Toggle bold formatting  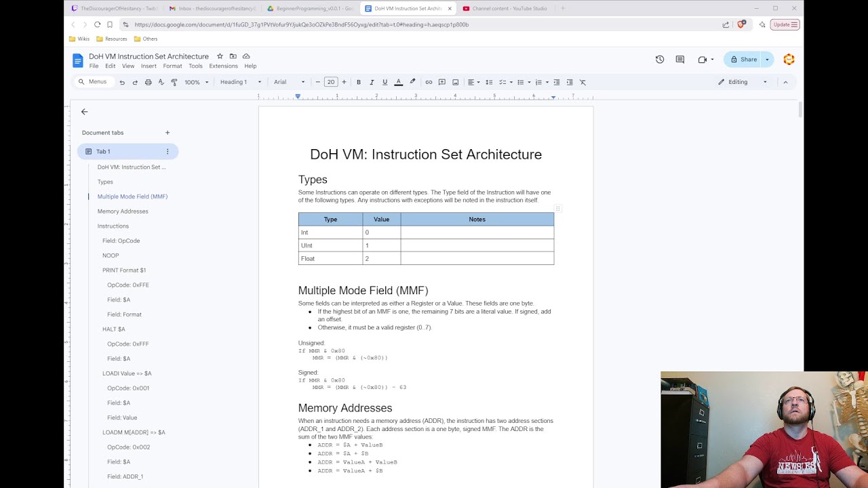click(359, 82)
